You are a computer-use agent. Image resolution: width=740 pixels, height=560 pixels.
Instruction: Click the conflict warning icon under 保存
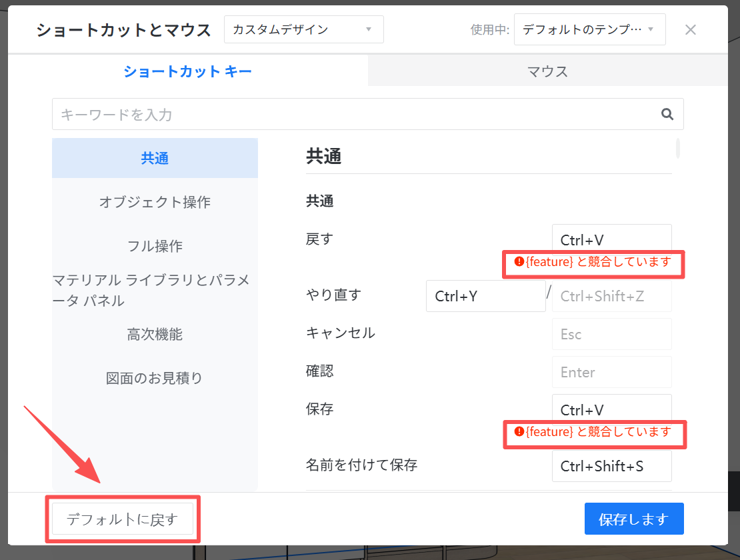tap(519, 431)
